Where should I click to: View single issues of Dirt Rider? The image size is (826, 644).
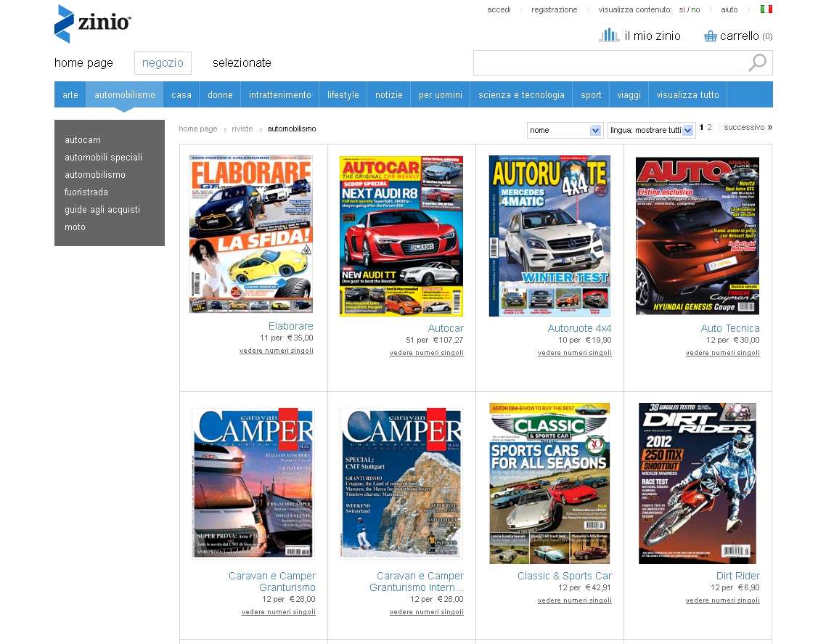point(723,600)
